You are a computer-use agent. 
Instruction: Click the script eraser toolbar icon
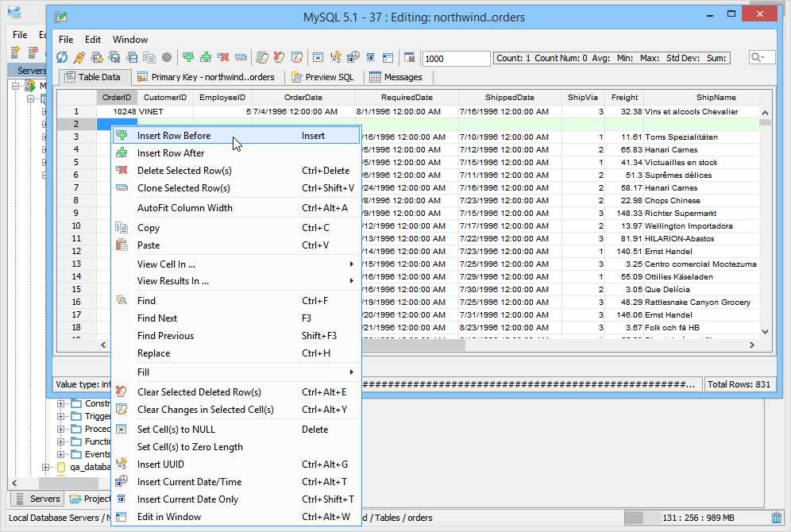[x=262, y=57]
